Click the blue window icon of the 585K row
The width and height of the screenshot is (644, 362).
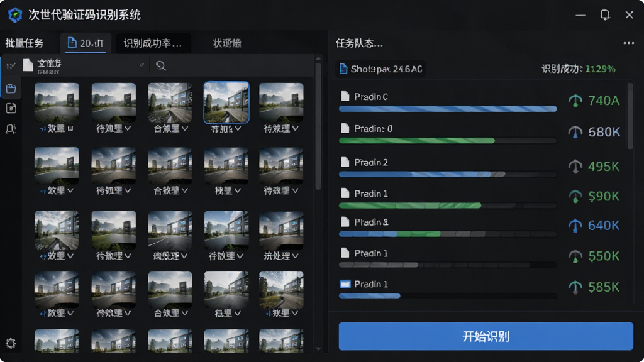pos(345,284)
